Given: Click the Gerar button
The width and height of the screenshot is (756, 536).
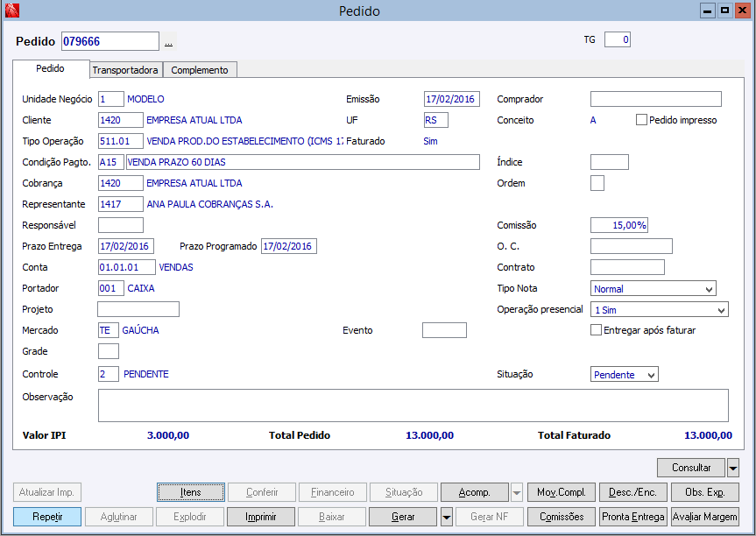Looking at the screenshot, I should [x=403, y=517].
